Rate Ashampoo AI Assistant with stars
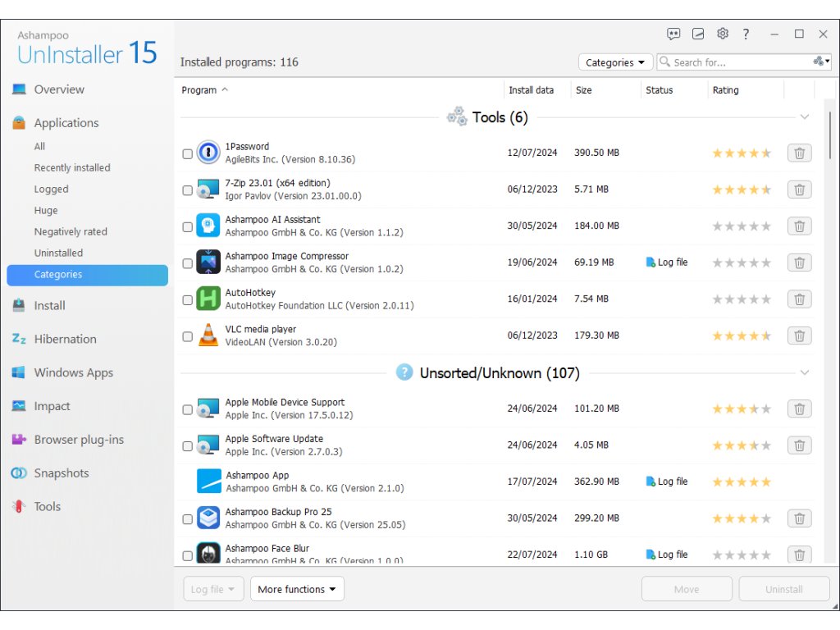The height and width of the screenshot is (630, 840). pos(742,226)
